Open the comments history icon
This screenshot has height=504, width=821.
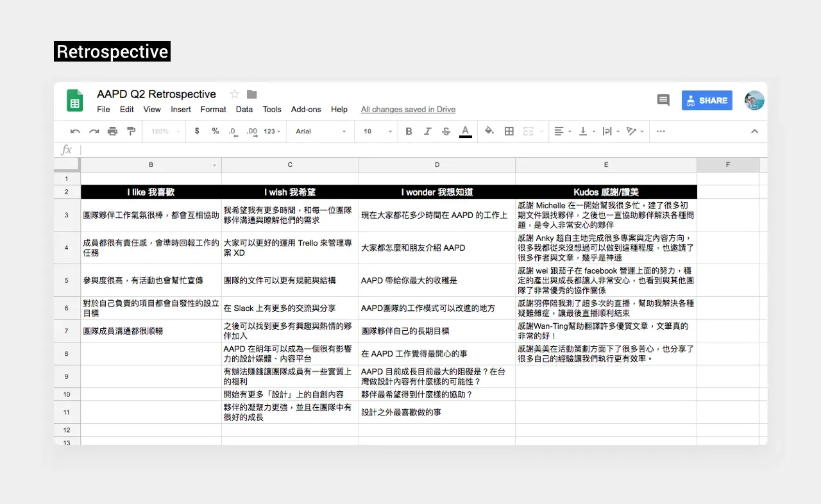(x=663, y=100)
